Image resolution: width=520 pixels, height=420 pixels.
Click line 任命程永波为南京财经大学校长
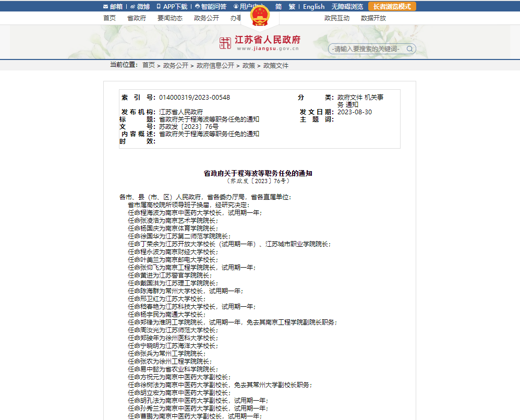(173, 252)
